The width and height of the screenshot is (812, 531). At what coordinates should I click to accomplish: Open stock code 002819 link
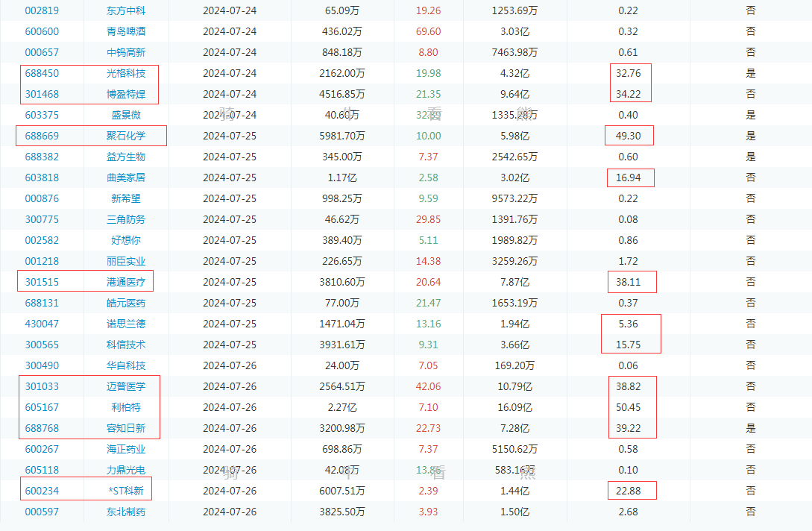point(42,10)
